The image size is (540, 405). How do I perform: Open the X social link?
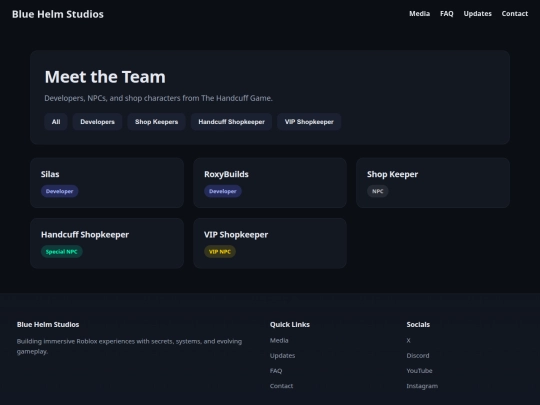tap(408, 340)
